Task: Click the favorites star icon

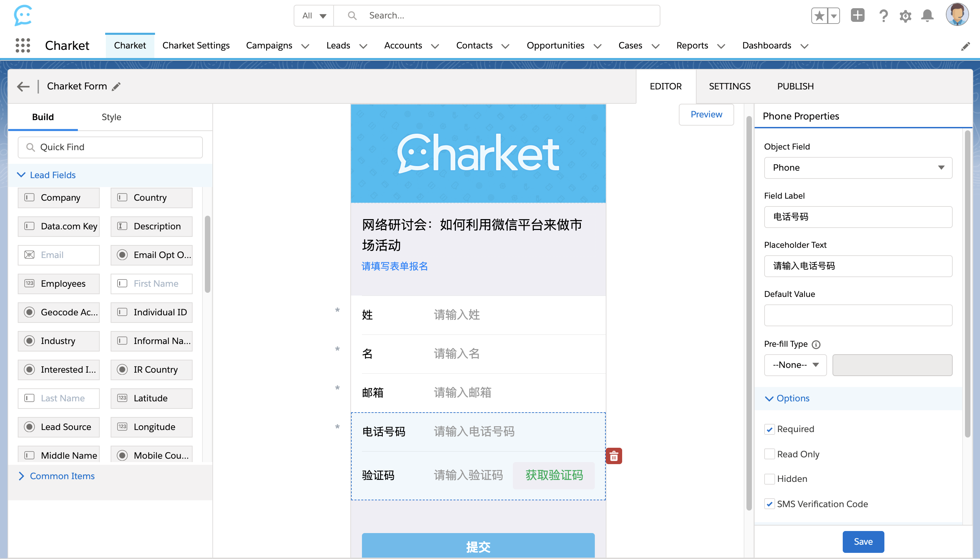Action: point(819,16)
